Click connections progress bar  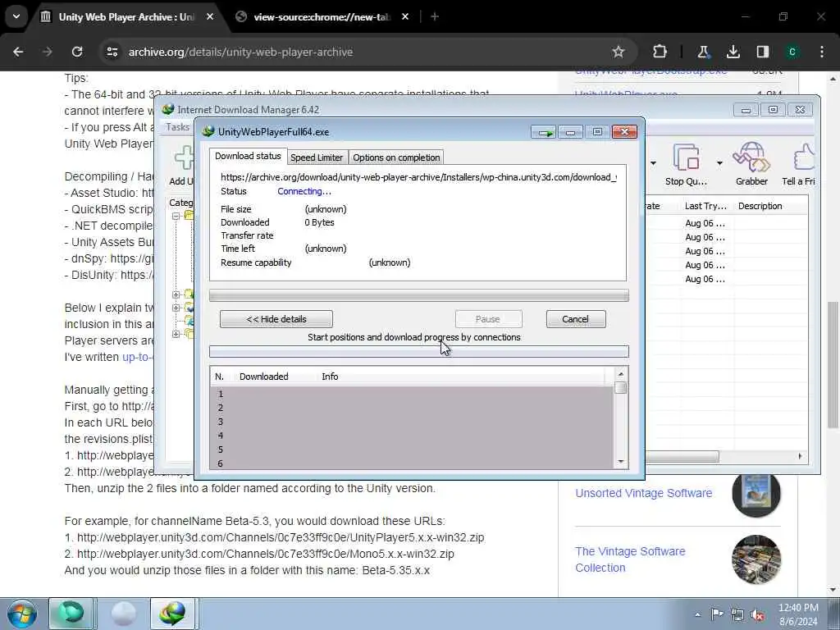(419, 351)
